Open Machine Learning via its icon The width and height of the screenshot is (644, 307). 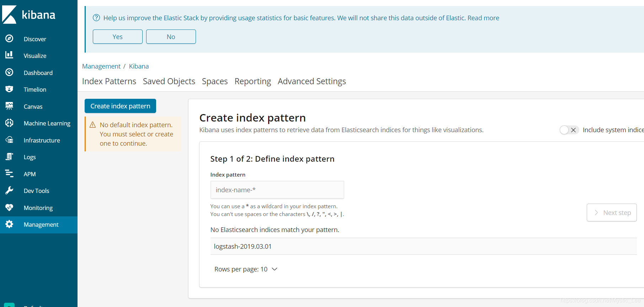(9, 123)
